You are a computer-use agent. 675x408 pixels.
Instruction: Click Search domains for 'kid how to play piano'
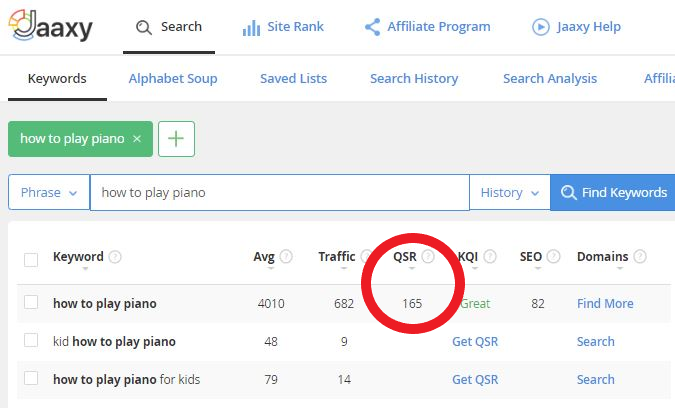(x=596, y=342)
